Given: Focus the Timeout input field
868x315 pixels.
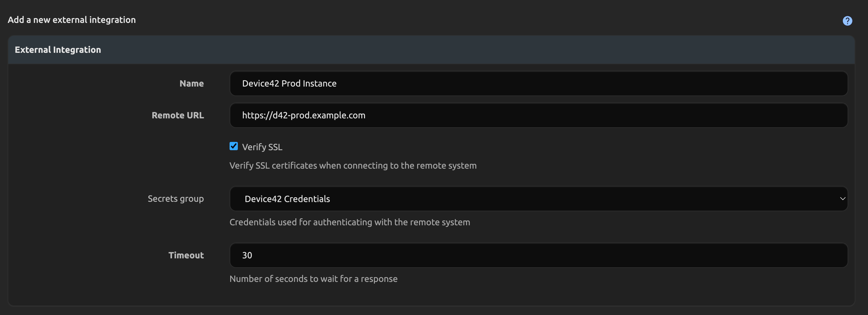Looking at the screenshot, I should click(x=538, y=255).
